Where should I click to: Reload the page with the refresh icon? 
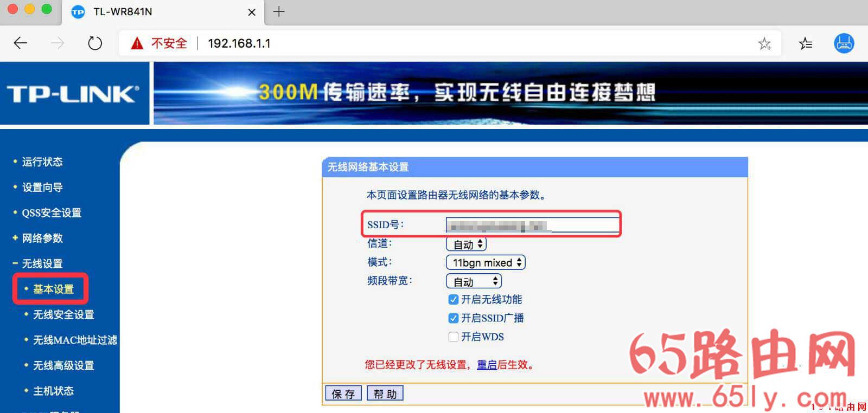click(95, 43)
